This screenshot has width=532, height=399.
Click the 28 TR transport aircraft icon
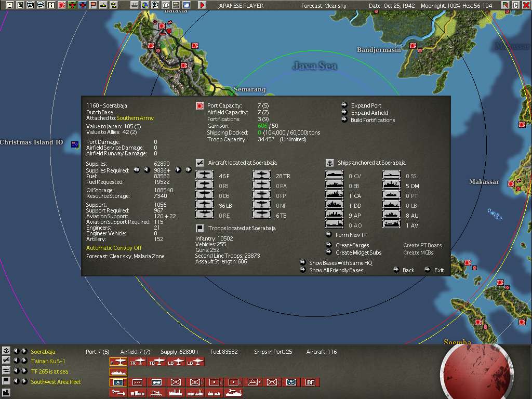262,176
